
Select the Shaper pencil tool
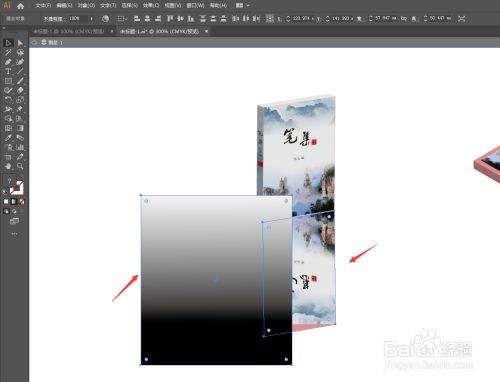tap(8, 90)
